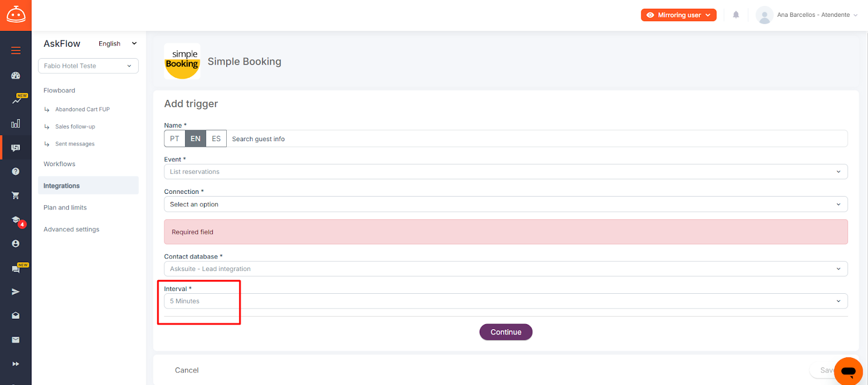Click the Asksuite robot logo
The image size is (868, 385).
(x=16, y=15)
